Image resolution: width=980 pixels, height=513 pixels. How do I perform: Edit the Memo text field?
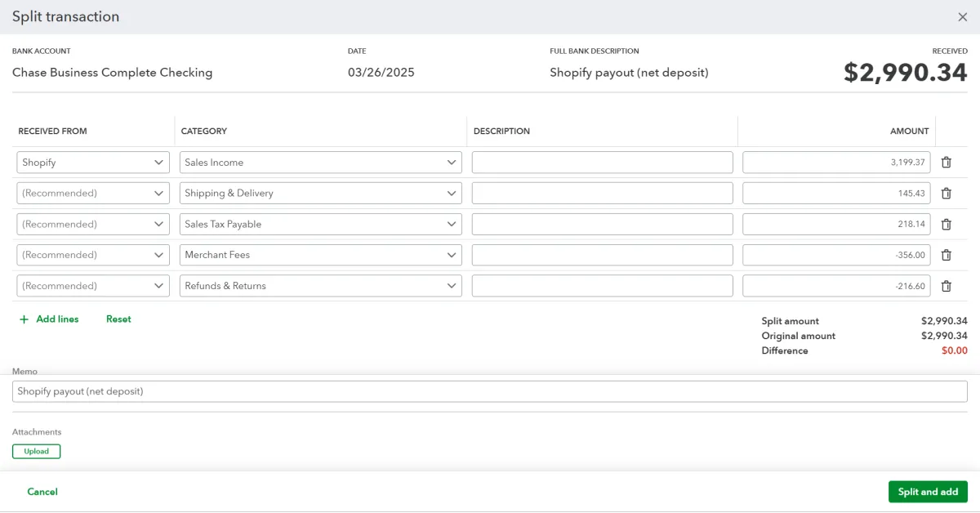tap(490, 391)
